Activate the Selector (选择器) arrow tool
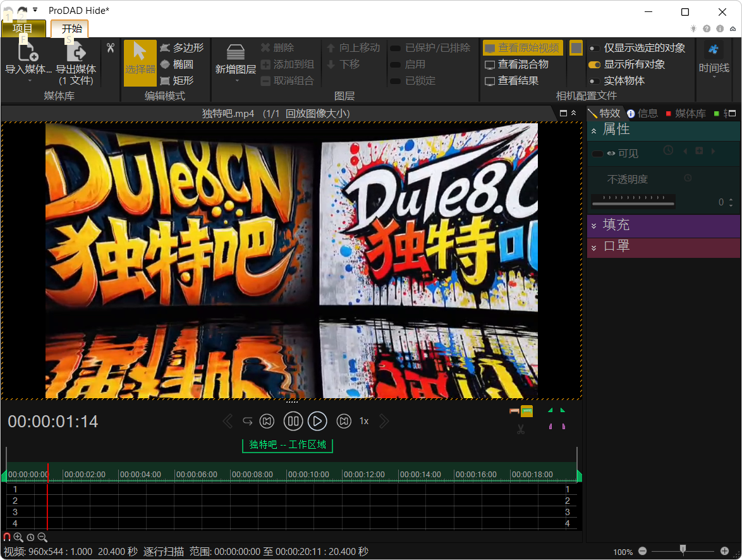 tap(140, 63)
